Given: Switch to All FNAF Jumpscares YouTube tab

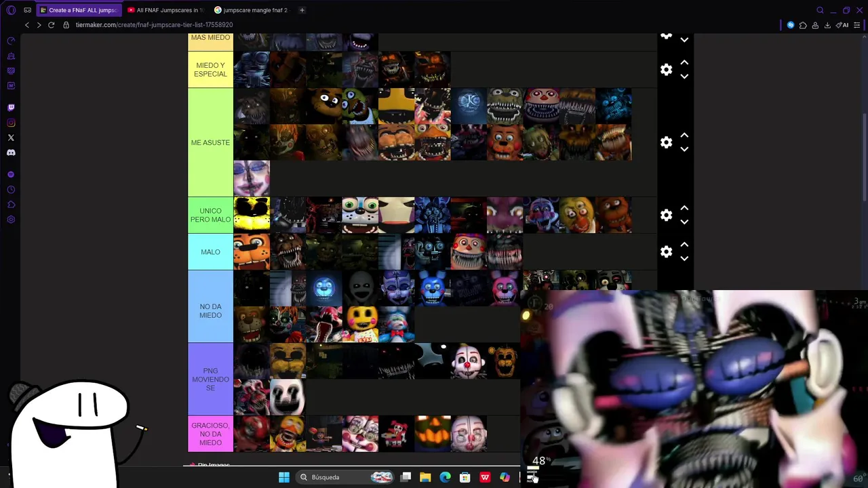Looking at the screenshot, I should click(x=166, y=10).
